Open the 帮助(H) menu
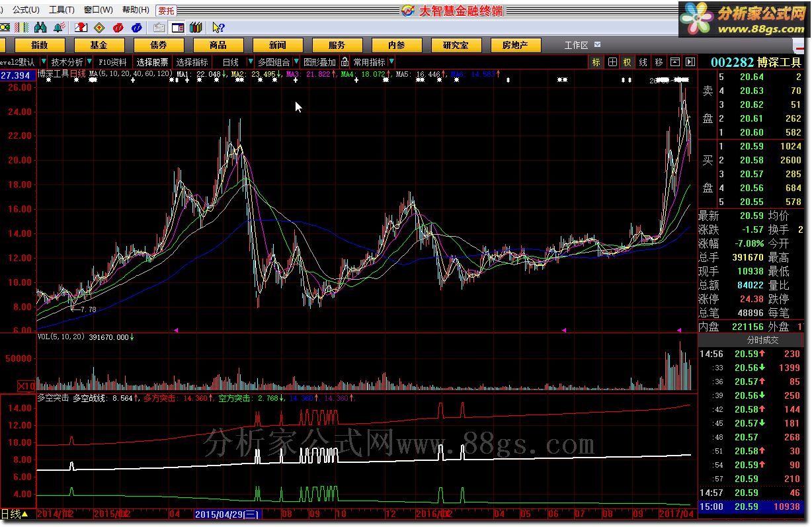Image resolution: width=812 pixels, height=527 pixels. 136,10
